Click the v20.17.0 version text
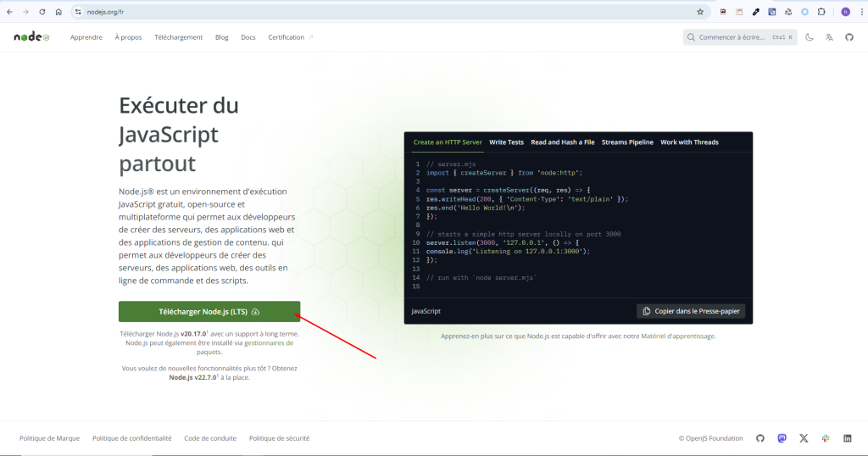Screen dimensions: 868x456 click(x=193, y=334)
